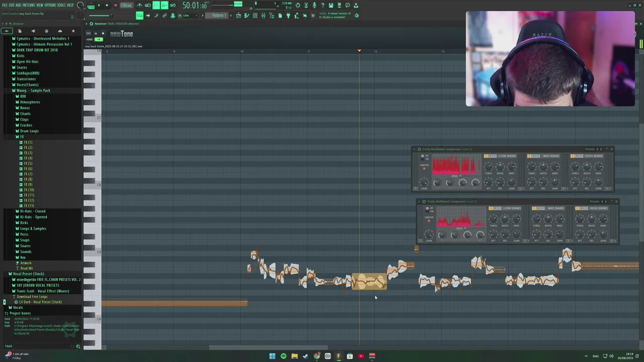Image resolution: width=644 pixels, height=362 pixels.
Task: Select Lil Durk - Vocal Preset (Stock)
Action: 40,302
